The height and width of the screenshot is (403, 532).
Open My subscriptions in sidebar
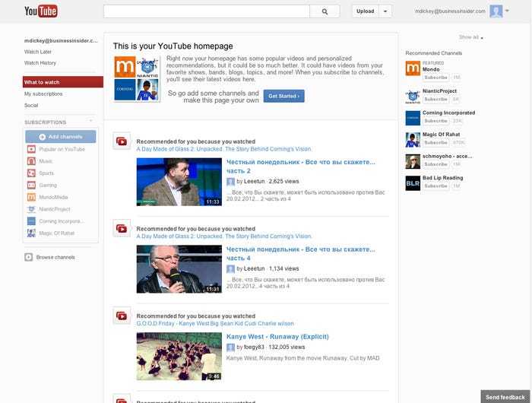coord(43,94)
